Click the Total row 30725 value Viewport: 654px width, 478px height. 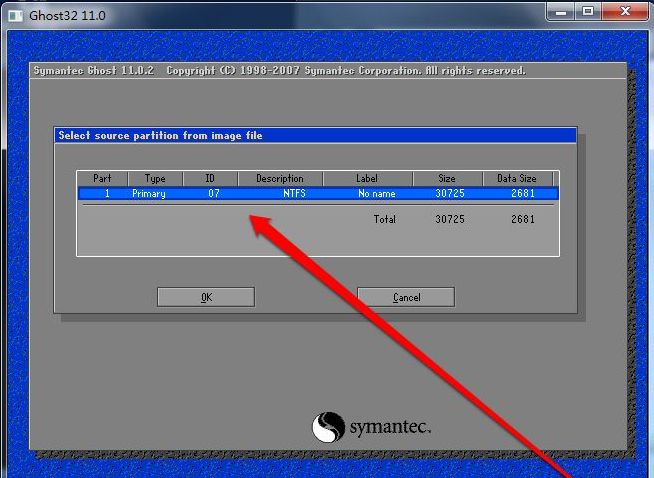(x=450, y=219)
